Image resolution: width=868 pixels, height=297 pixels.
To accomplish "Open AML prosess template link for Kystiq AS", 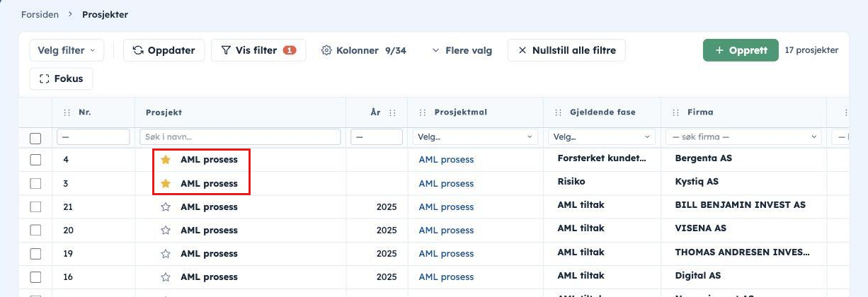I will [x=446, y=183].
